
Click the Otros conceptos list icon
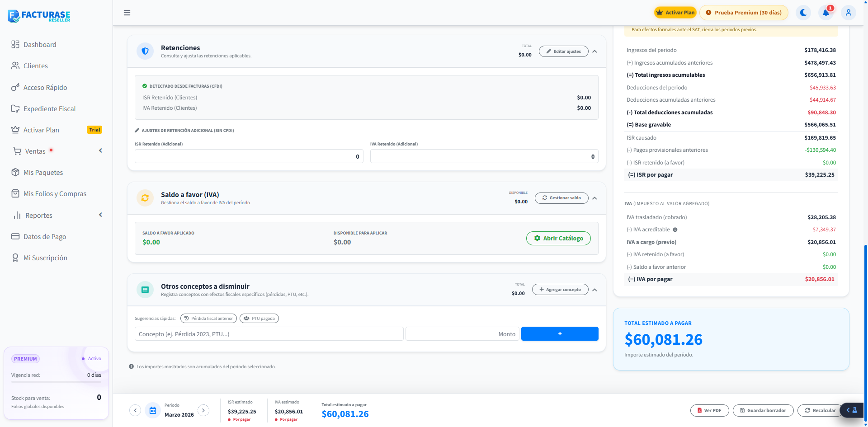point(145,290)
